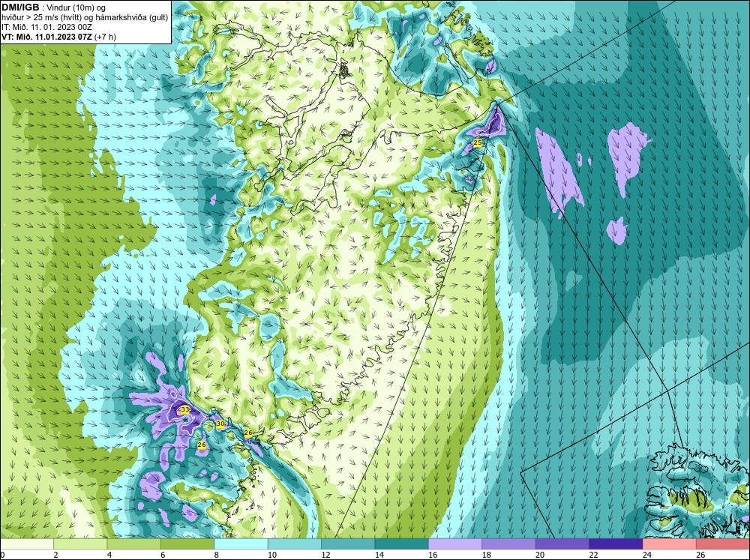Click the 18–20 purple legend swatch
The height and width of the screenshot is (560, 750).
click(509, 544)
